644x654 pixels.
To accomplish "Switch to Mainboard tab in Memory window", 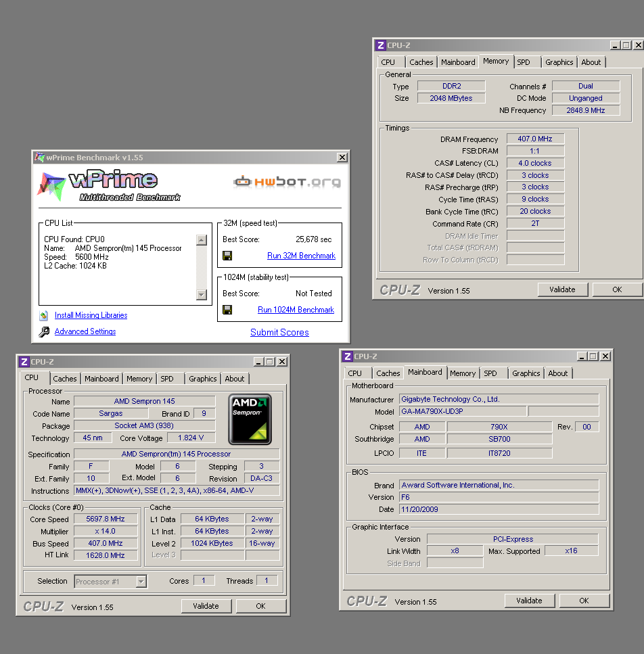I will click(x=458, y=62).
